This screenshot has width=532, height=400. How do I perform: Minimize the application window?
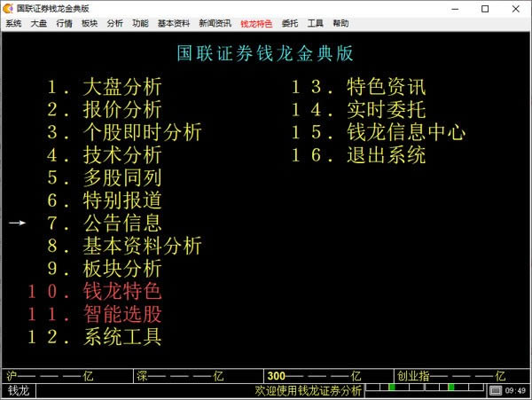pyautogui.click(x=455, y=9)
